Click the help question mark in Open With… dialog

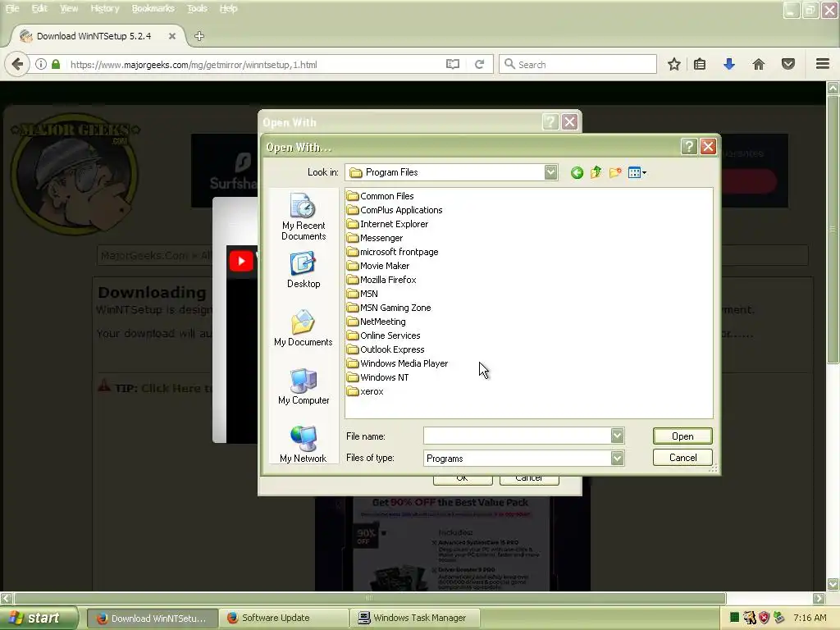tap(689, 146)
